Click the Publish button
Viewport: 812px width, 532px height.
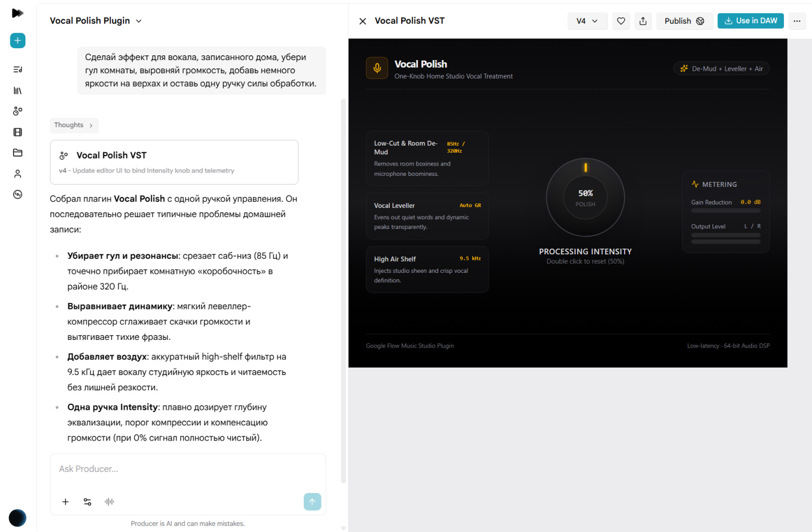(x=684, y=21)
